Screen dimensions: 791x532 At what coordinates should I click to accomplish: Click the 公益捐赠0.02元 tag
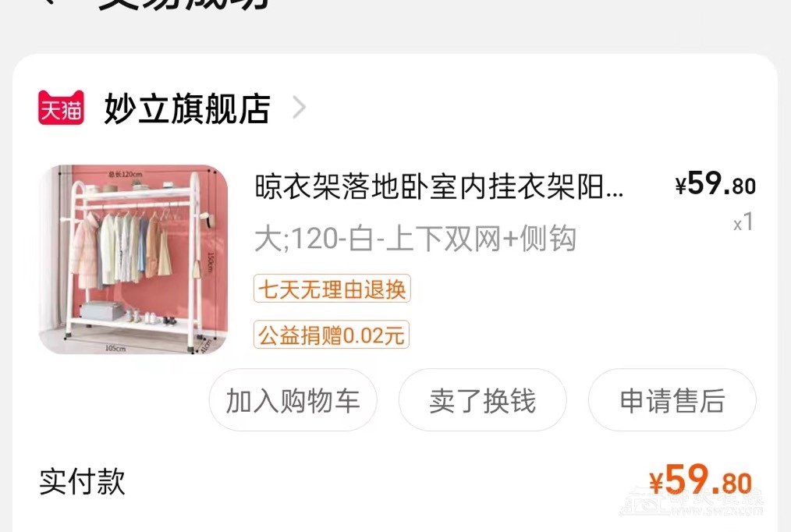point(332,335)
